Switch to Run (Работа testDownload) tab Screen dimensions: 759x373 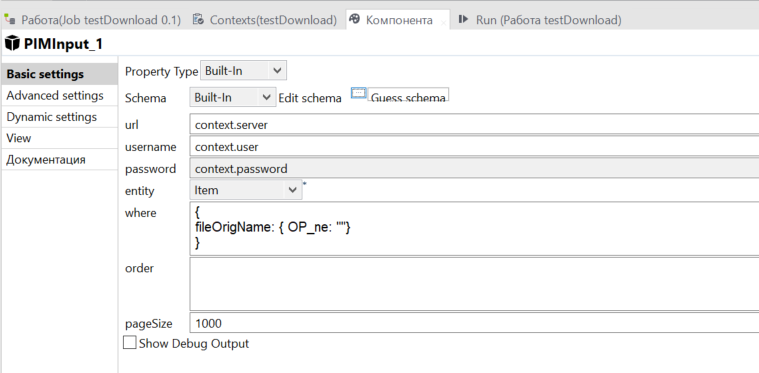(x=549, y=20)
